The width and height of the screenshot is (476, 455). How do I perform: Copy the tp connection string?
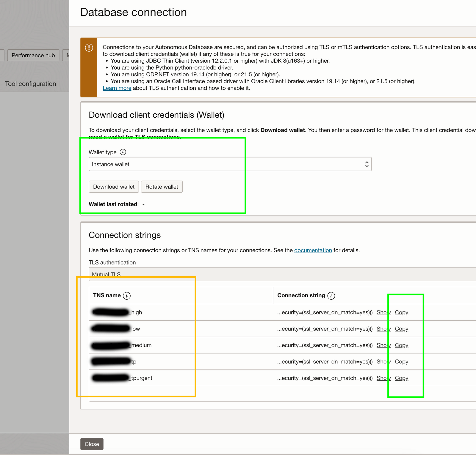(x=401, y=362)
